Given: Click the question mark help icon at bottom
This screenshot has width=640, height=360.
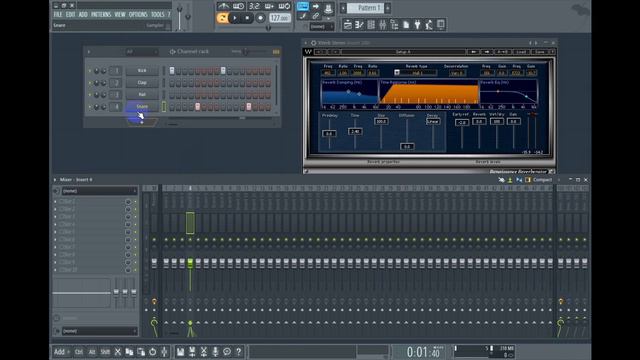Looking at the screenshot, I should 238,352.
